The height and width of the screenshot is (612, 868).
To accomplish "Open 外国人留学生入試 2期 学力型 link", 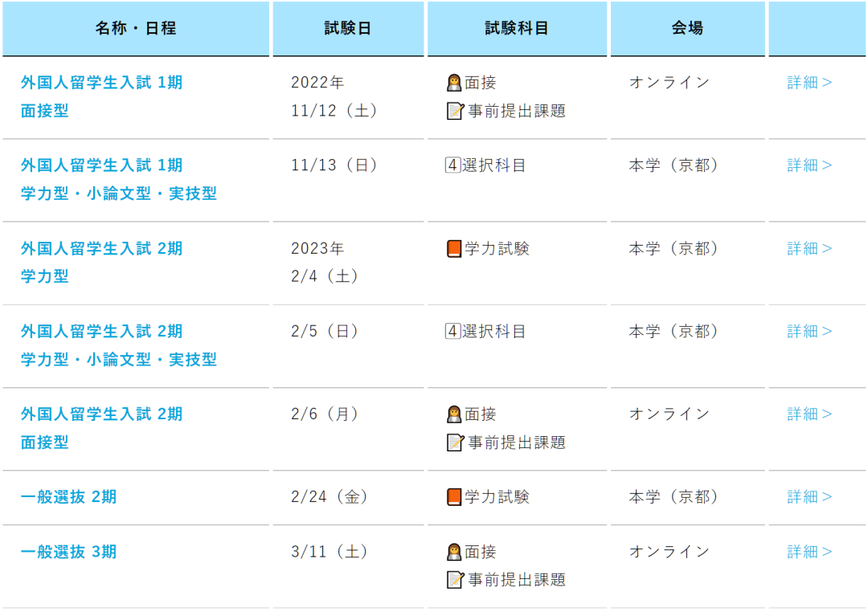I will pyautogui.click(x=101, y=262).
